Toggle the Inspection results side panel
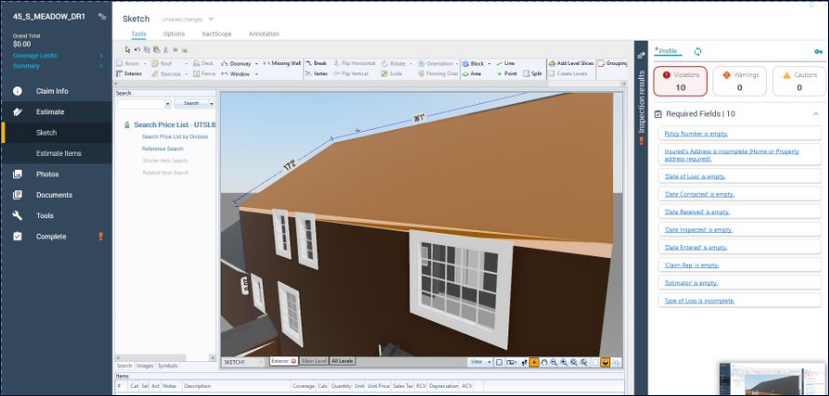The width and height of the screenshot is (829, 396). (642, 100)
